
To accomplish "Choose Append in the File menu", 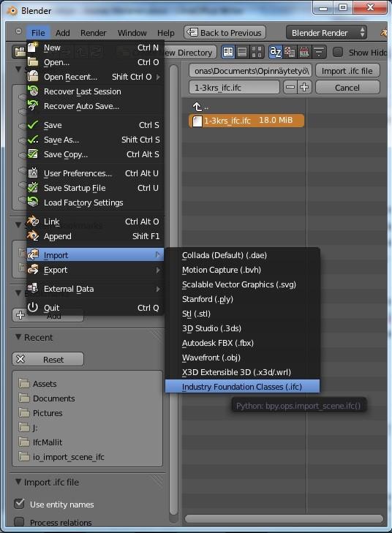I will tap(95, 236).
